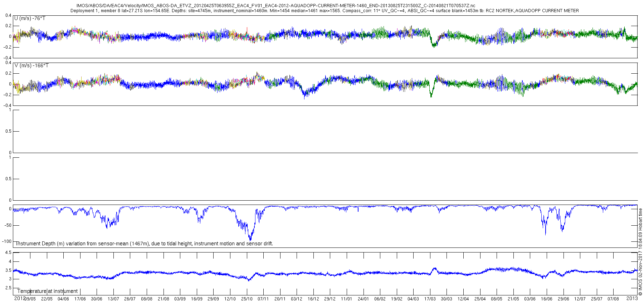
Task: Click the 16/09 date tick label
Action: (x=197, y=299)
